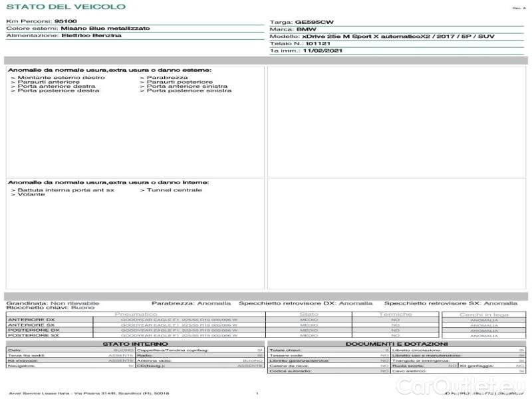The width and height of the screenshot is (532, 399).
Task: Select the mileage value '95100'
Action: click(65, 21)
